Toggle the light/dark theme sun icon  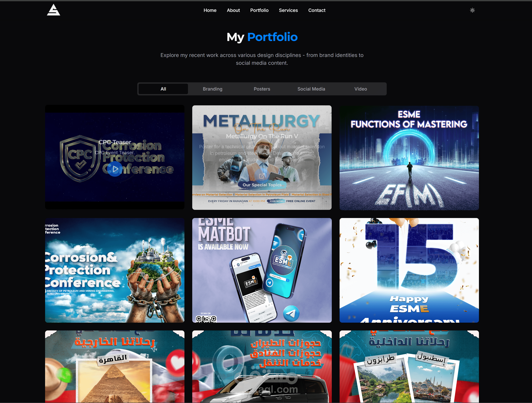point(472,10)
